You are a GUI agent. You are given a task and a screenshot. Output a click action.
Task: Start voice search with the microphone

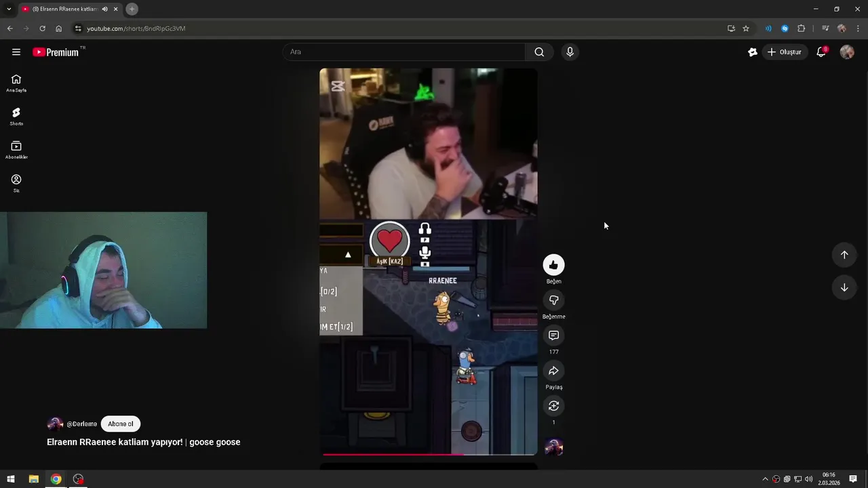[x=570, y=52]
